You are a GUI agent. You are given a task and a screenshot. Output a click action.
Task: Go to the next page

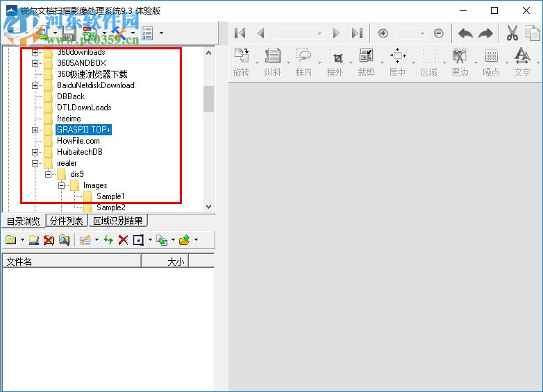tap(336, 33)
